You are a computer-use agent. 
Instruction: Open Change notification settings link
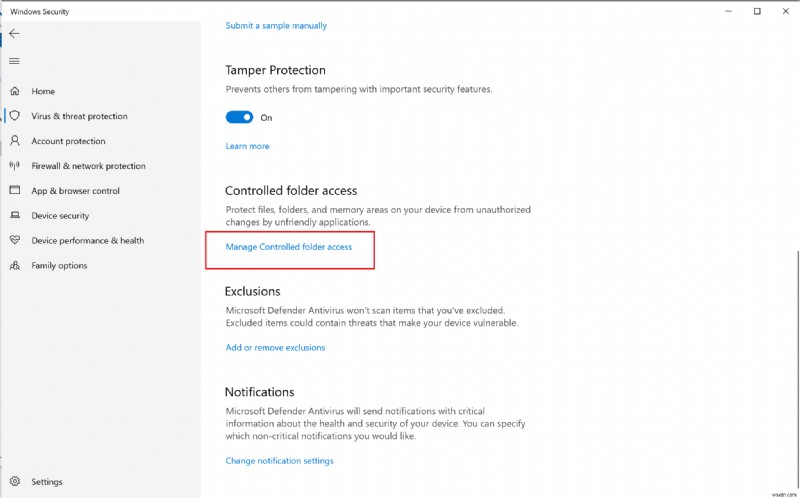pos(280,461)
